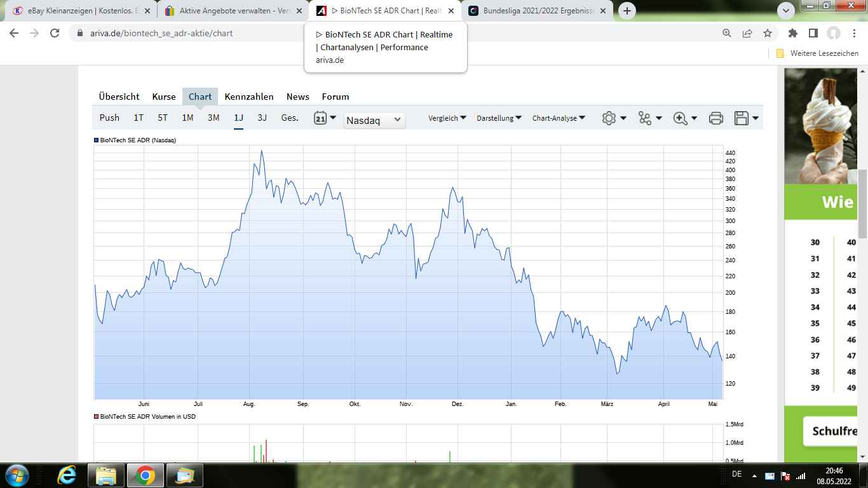Show the full history with Ges.
The width and height of the screenshot is (868, 488).
[x=290, y=118]
